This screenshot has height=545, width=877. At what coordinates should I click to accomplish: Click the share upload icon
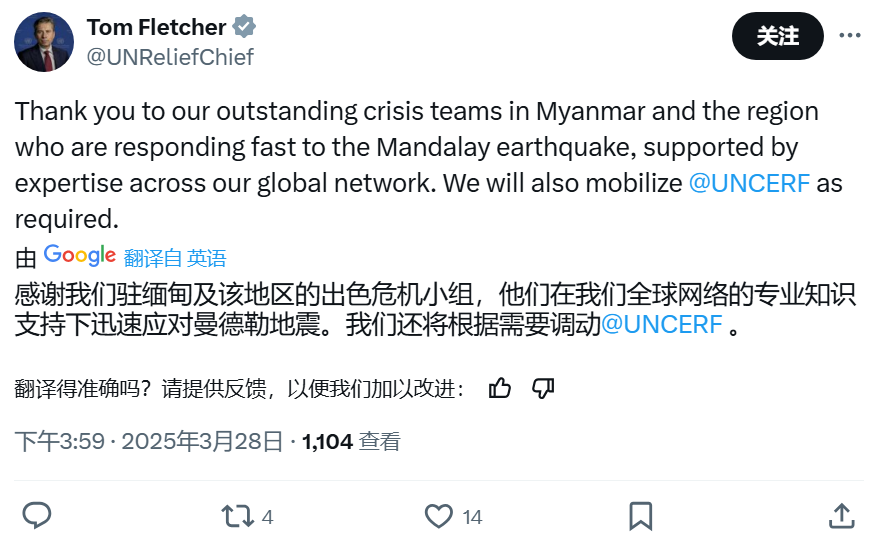(842, 516)
